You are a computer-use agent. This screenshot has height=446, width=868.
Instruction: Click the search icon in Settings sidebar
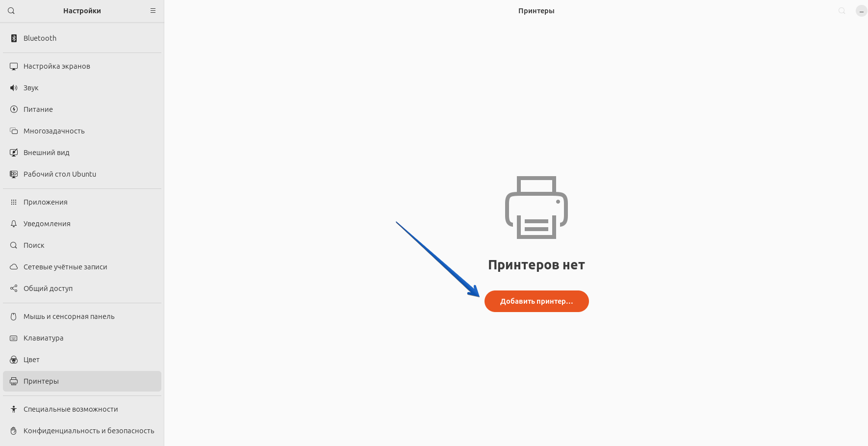(11, 11)
